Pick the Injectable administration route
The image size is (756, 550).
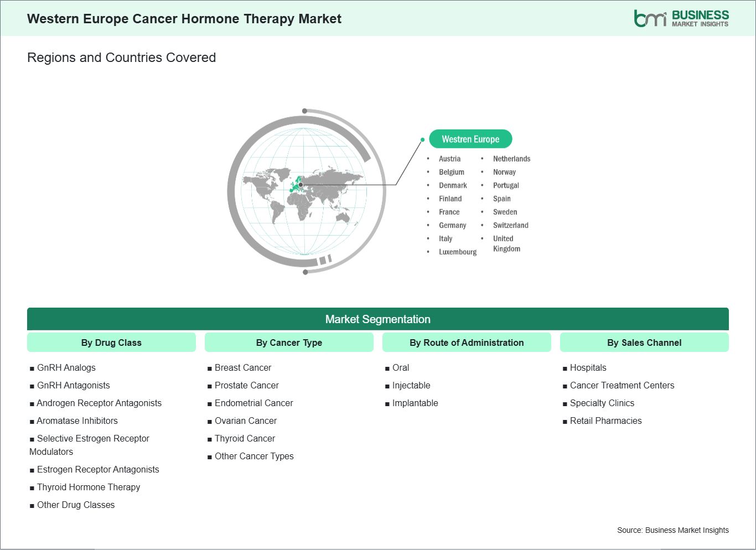click(411, 385)
